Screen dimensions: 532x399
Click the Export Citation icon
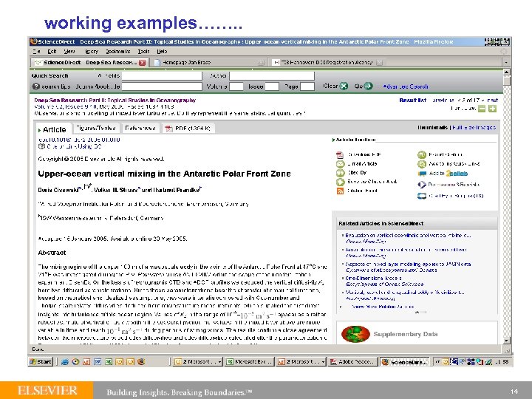[422, 155]
